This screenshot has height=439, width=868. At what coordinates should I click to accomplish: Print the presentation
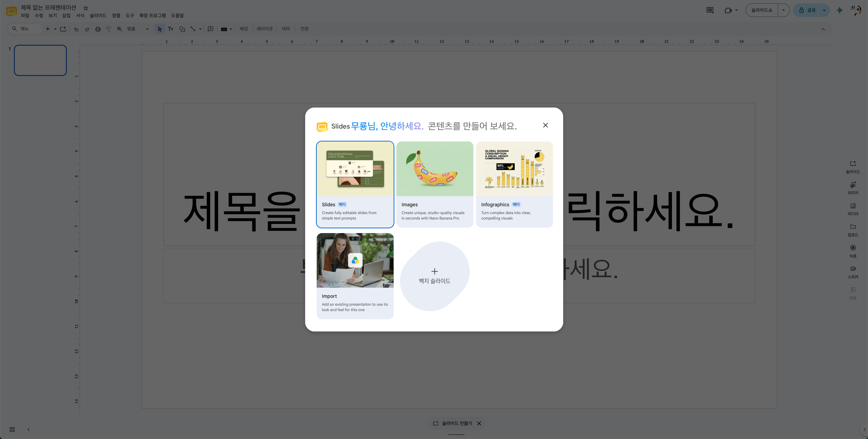[x=98, y=29]
